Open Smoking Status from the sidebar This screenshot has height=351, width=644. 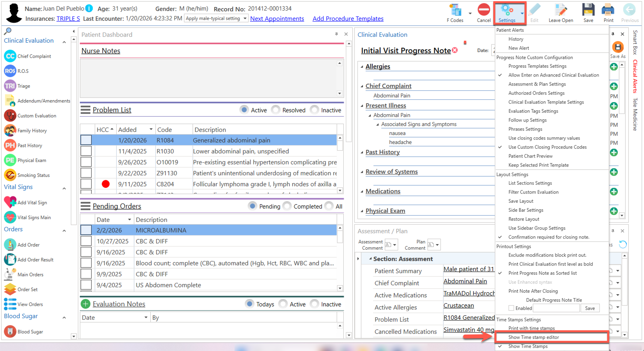point(10,175)
